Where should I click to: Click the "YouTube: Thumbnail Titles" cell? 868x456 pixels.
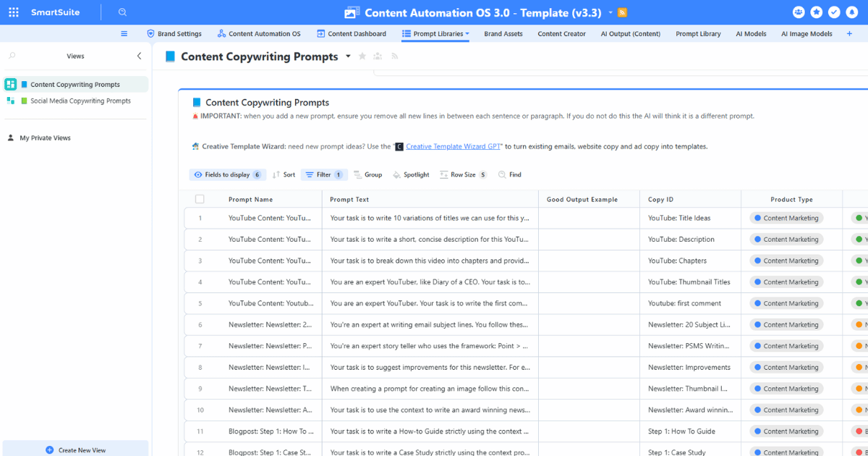coord(690,282)
